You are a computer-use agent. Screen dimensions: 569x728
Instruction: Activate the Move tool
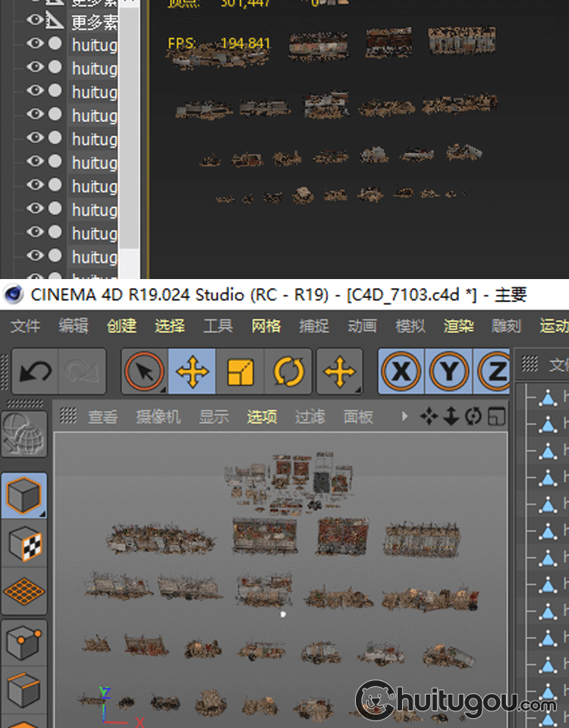click(192, 372)
